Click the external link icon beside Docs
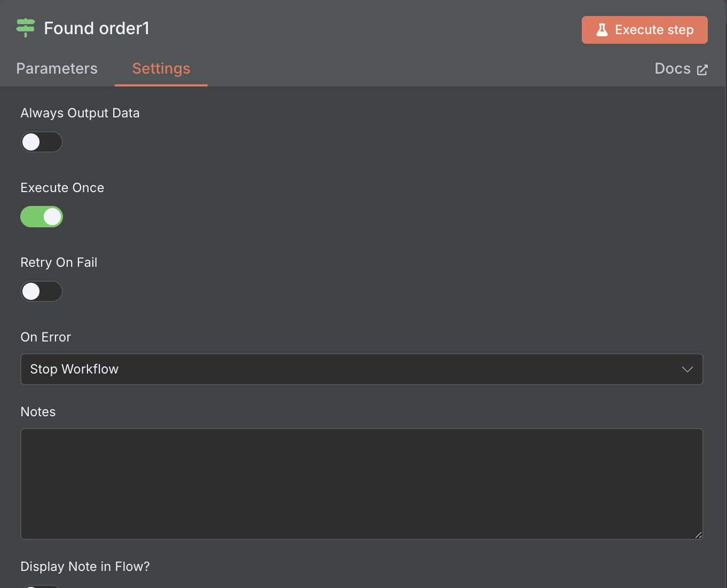The height and width of the screenshot is (588, 727). (702, 69)
